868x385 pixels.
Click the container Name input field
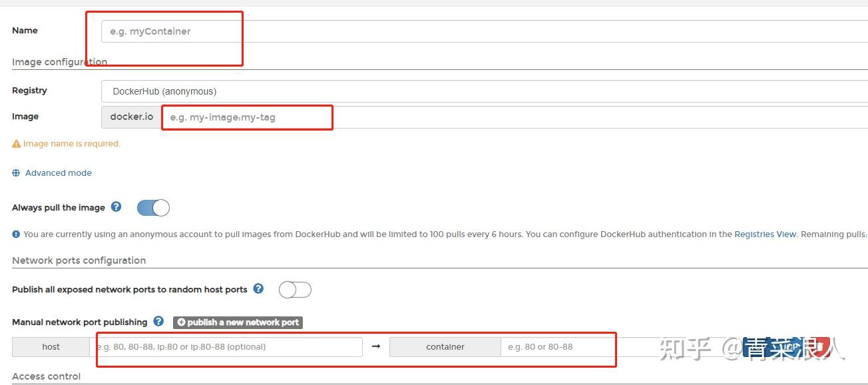(170, 31)
